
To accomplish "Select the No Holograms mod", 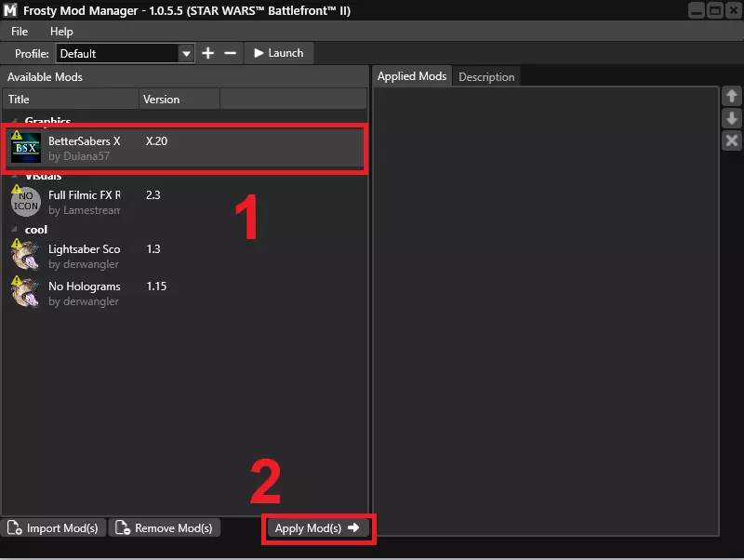I will coord(185,293).
